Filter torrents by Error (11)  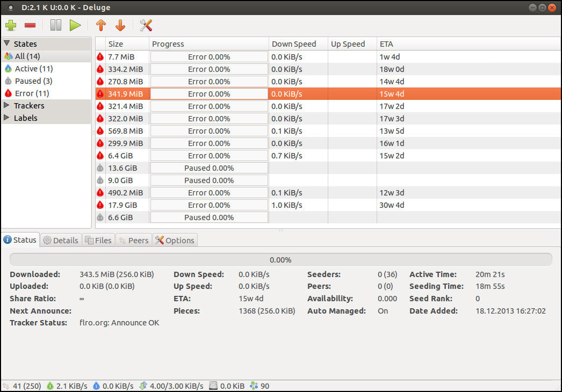[31, 93]
